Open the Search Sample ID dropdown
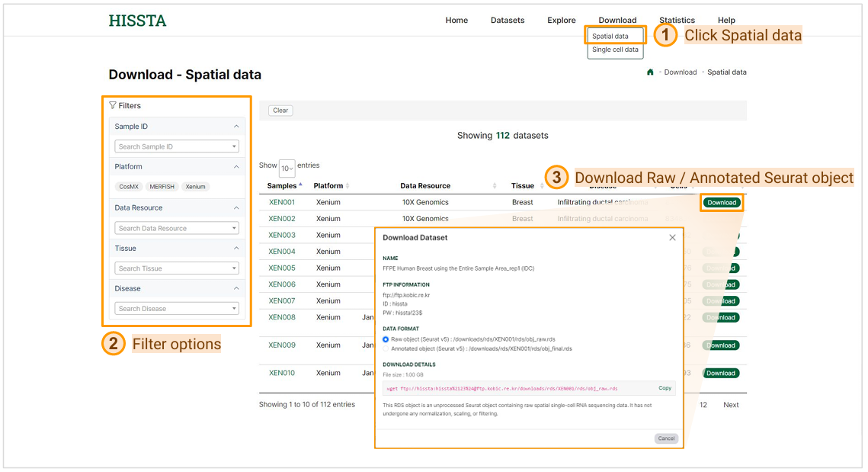This screenshot has width=868, height=472. (x=177, y=146)
